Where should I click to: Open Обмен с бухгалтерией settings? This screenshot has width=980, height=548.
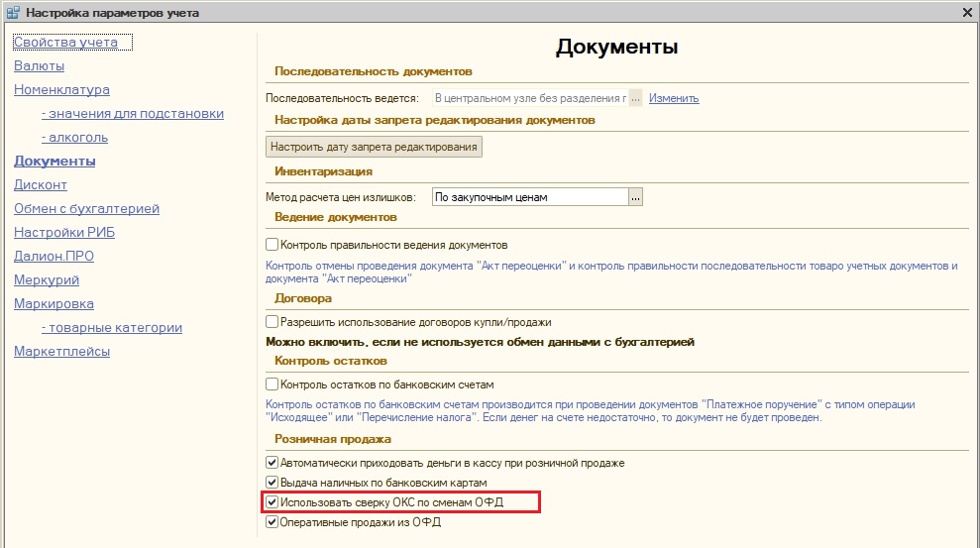click(87, 208)
